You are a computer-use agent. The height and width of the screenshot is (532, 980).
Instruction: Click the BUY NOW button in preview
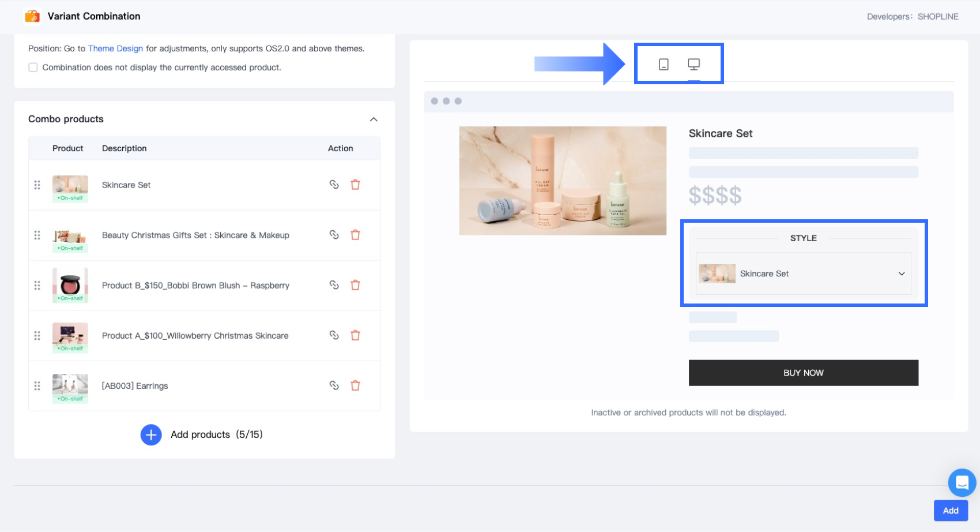tap(804, 373)
